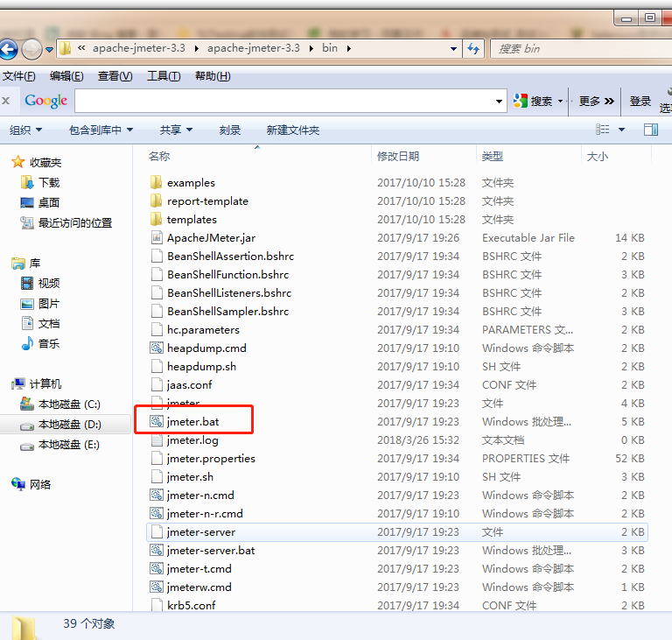Select ApacheJMeter.jar file icon
This screenshot has width=672, height=640.
[157, 237]
